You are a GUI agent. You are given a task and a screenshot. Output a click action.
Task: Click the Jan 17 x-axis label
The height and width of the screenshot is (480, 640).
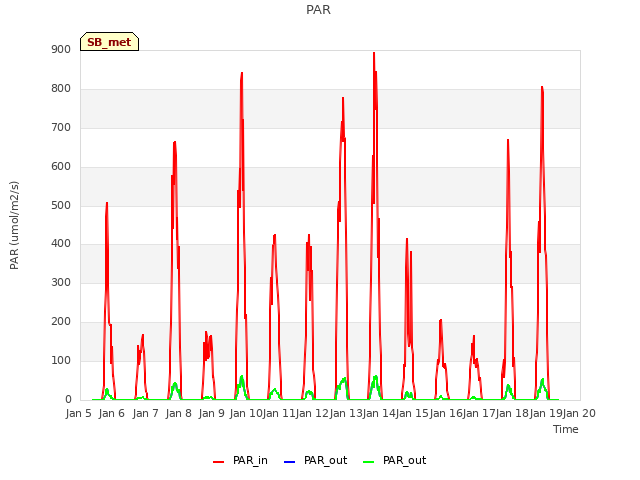(x=479, y=413)
